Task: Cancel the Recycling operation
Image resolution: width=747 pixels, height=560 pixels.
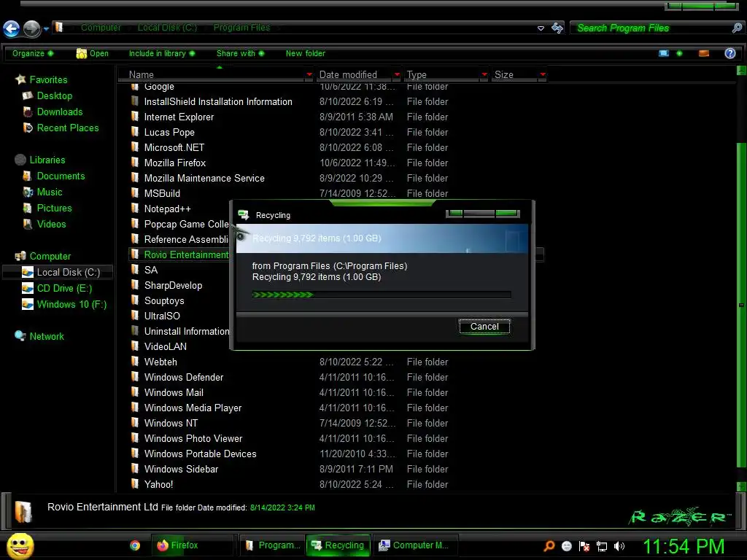Action: (484, 326)
